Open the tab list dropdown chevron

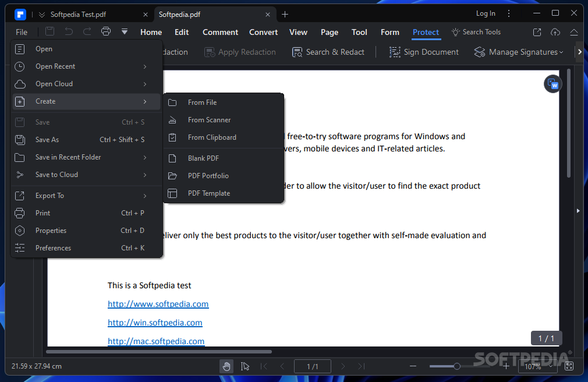point(42,15)
